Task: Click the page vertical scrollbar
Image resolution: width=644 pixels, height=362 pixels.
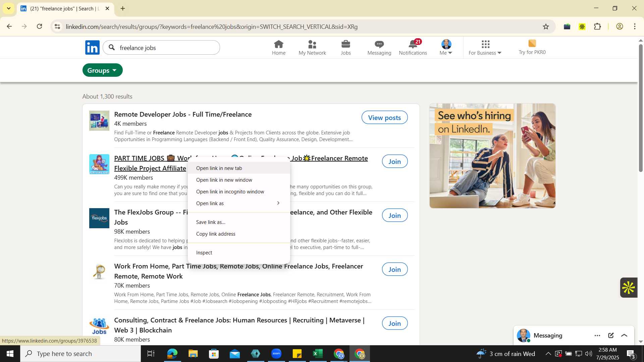Action: pyautogui.click(x=641, y=109)
